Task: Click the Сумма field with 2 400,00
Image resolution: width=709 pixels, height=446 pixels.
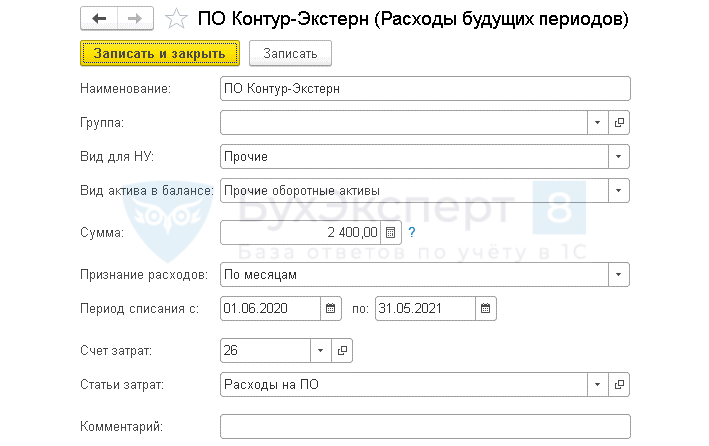Action: point(300,232)
